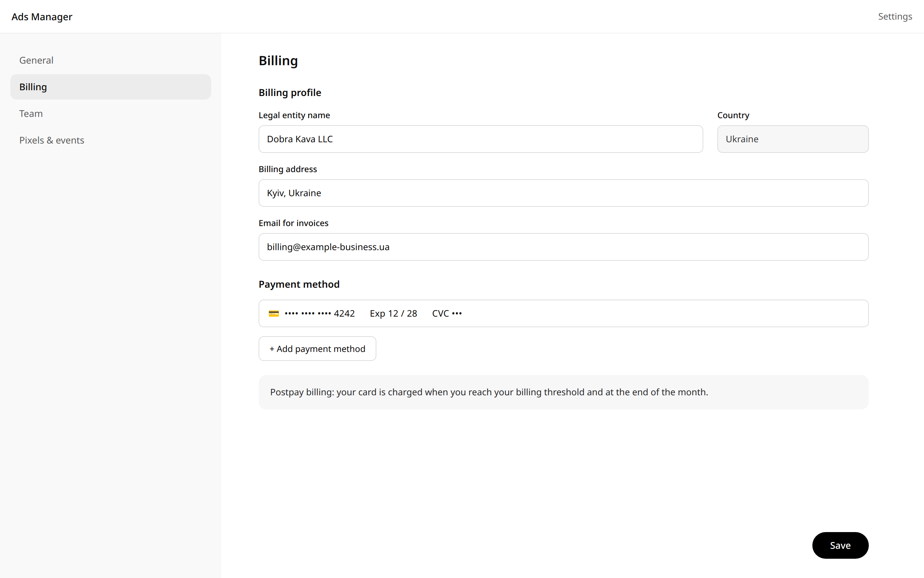The width and height of the screenshot is (924, 578).
Task: Open Settings link in top bar
Action: (895, 16)
